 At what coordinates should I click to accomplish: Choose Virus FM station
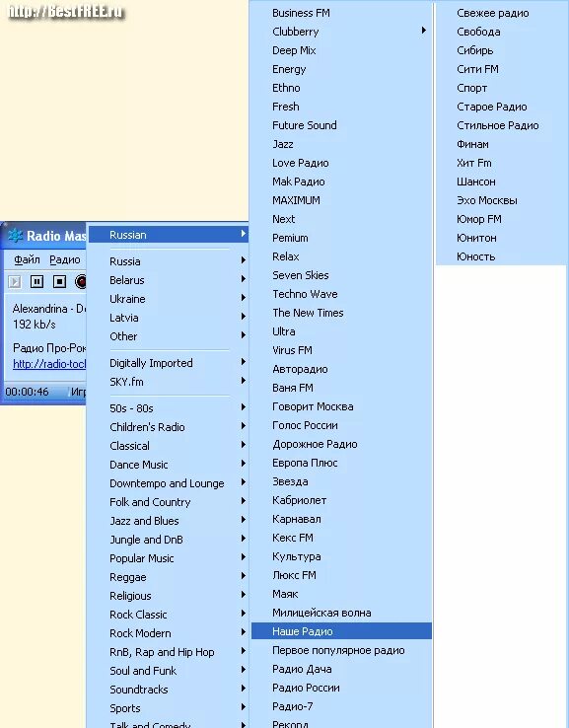coord(341,350)
